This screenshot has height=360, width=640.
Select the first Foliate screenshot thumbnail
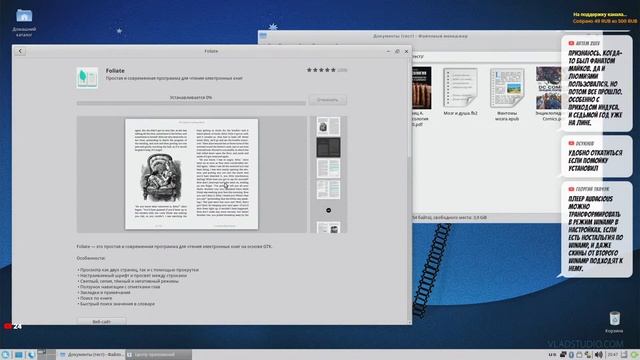pos(328,127)
